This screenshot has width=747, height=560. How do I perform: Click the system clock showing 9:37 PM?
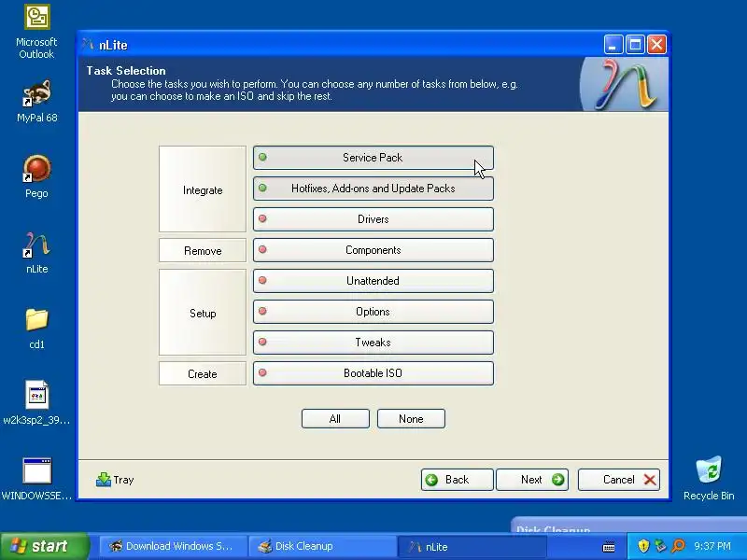(x=712, y=546)
